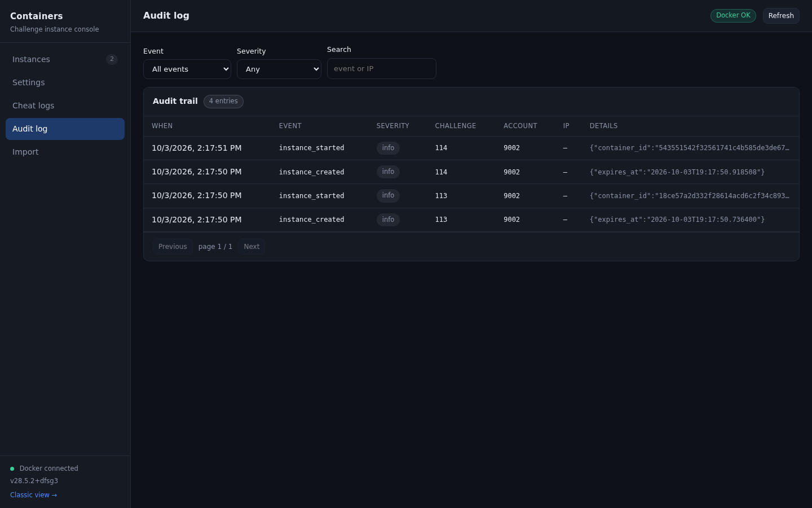Click the WHEN column header
The height and width of the screenshot is (508, 812).
[x=162, y=126]
